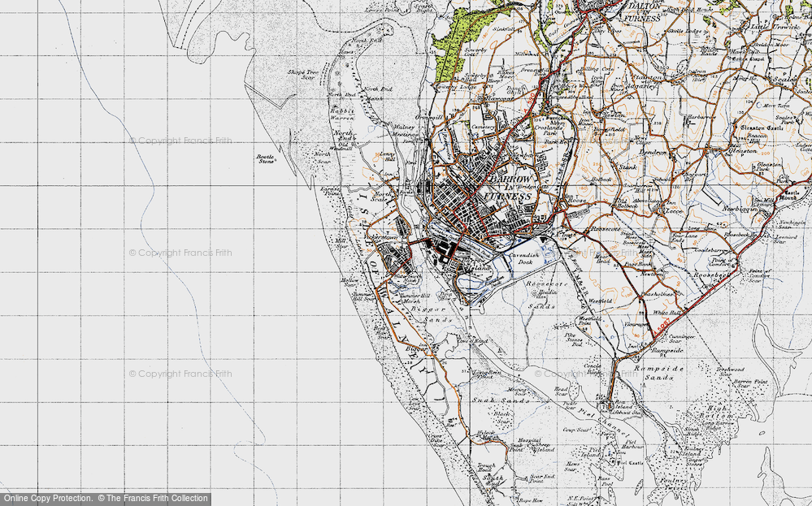
Task: Select the 'High Bottom' label
Action: (715, 412)
